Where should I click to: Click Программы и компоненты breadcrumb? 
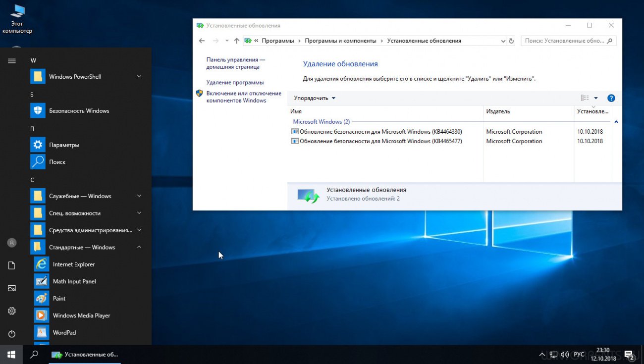(x=341, y=41)
